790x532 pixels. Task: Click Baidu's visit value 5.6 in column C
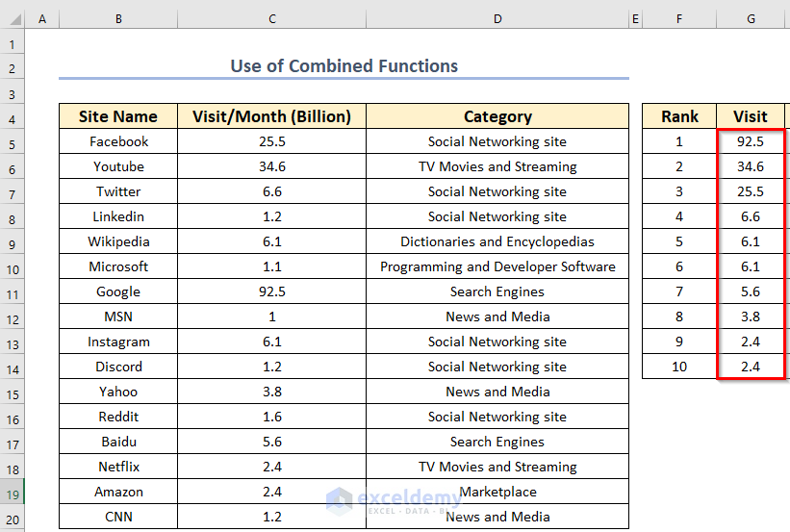272,442
